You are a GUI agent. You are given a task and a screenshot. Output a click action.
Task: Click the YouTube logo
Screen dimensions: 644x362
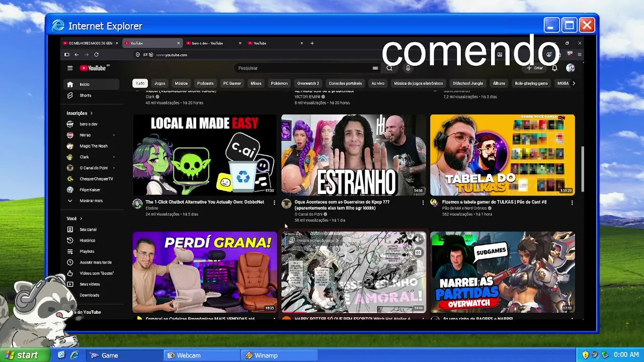click(x=94, y=68)
